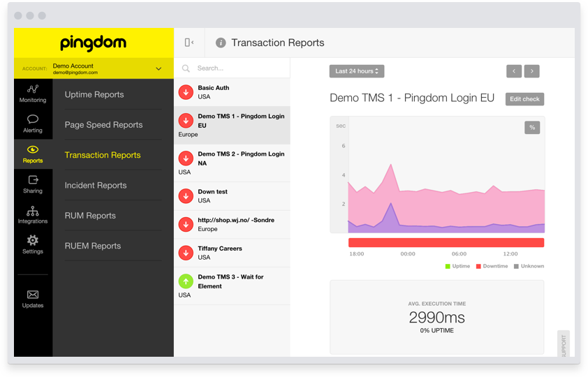Expand the Demo Account dropdown chevron
The height and width of the screenshot is (377, 588).
[x=159, y=69]
